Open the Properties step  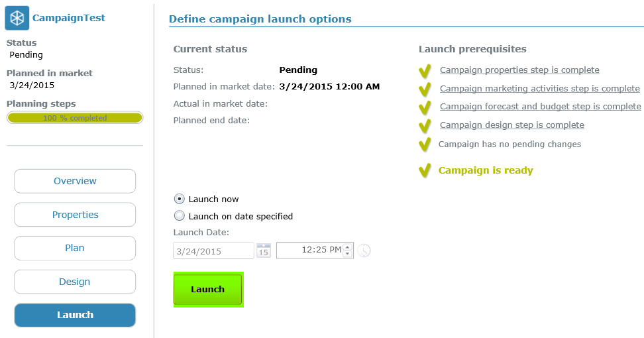point(75,215)
